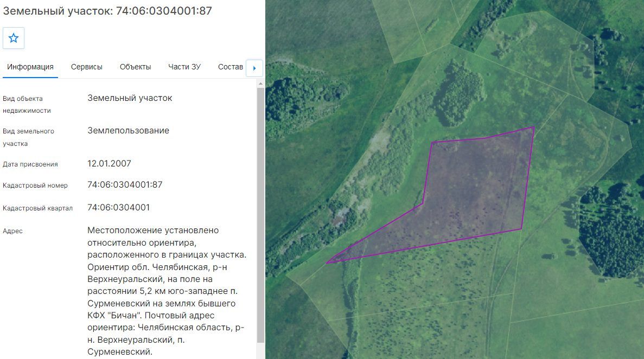
Task: Click the 'Кадастровый квартал' field label
Action: (38, 208)
